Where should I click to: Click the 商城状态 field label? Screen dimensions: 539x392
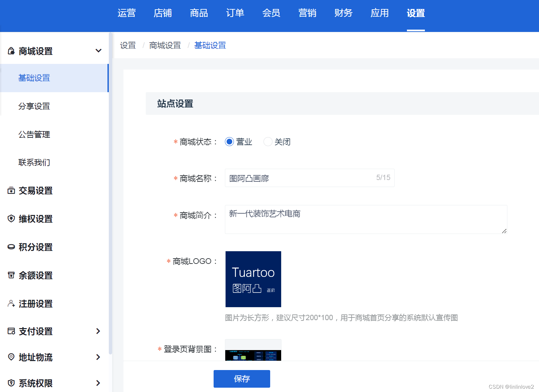pyautogui.click(x=196, y=142)
